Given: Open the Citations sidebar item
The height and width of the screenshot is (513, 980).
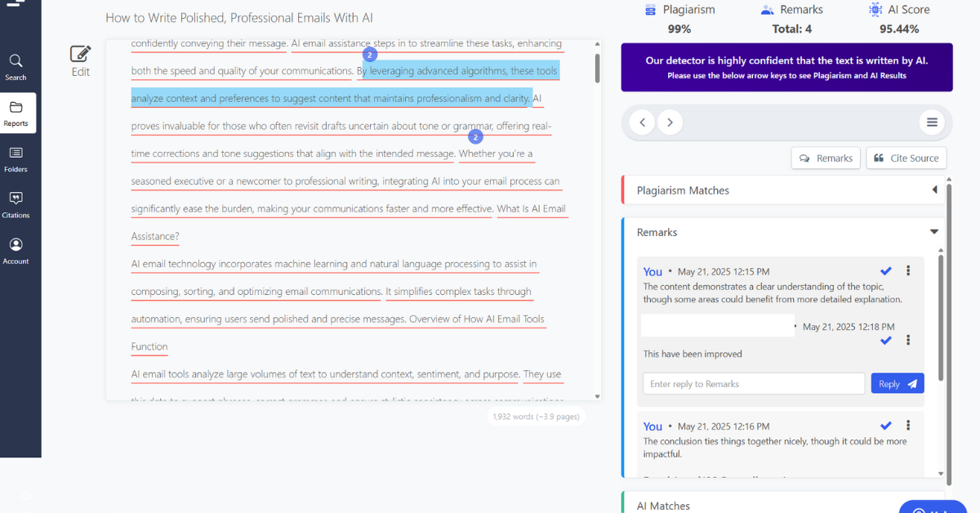Looking at the screenshot, I should 16,205.
